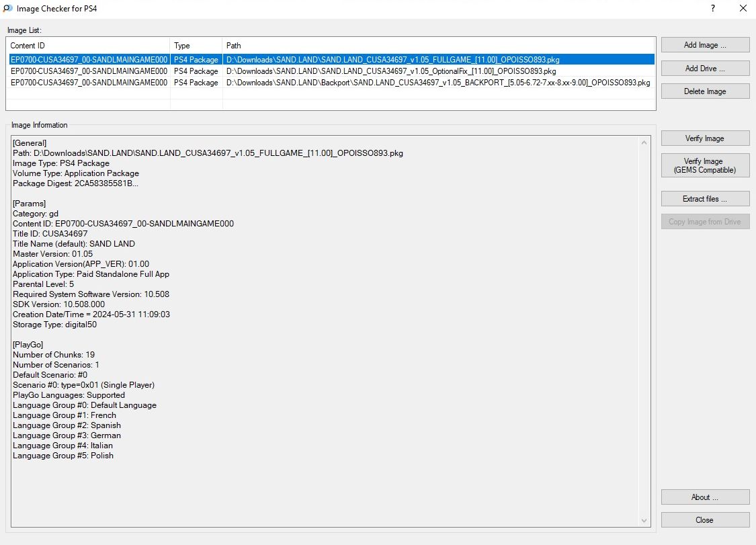Click the Required System Software Version line
Screen dimensions: 756x545
click(x=91, y=294)
